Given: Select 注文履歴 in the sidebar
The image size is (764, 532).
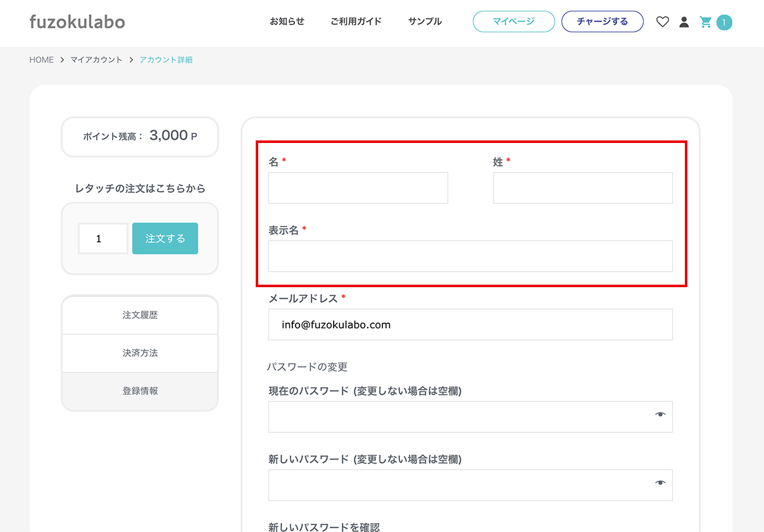Looking at the screenshot, I should [140, 315].
